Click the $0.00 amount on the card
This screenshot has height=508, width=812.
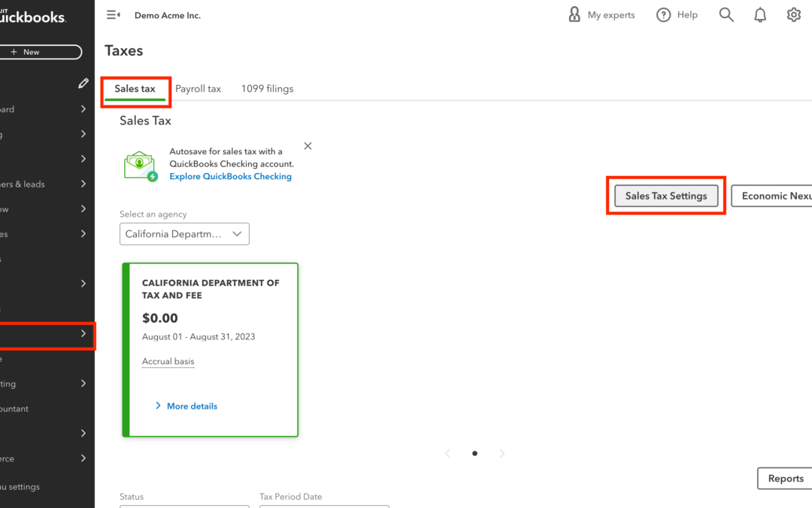(160, 318)
